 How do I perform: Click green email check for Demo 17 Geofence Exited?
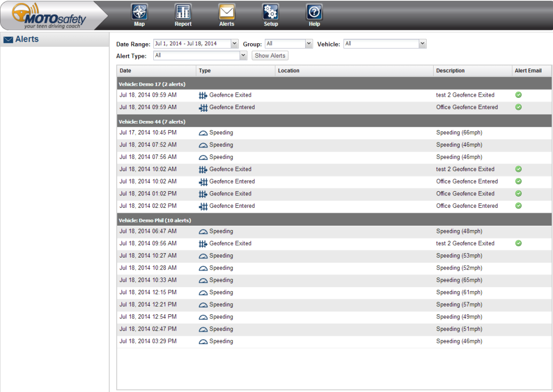tap(518, 95)
